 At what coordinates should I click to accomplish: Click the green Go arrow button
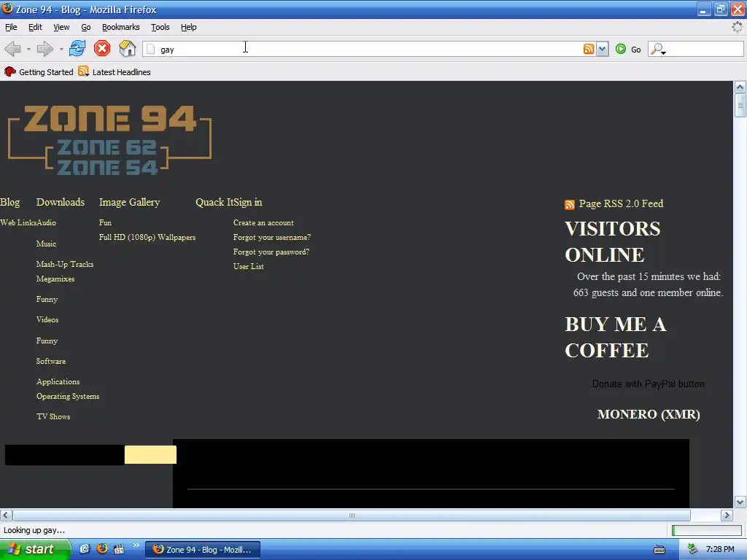620,49
